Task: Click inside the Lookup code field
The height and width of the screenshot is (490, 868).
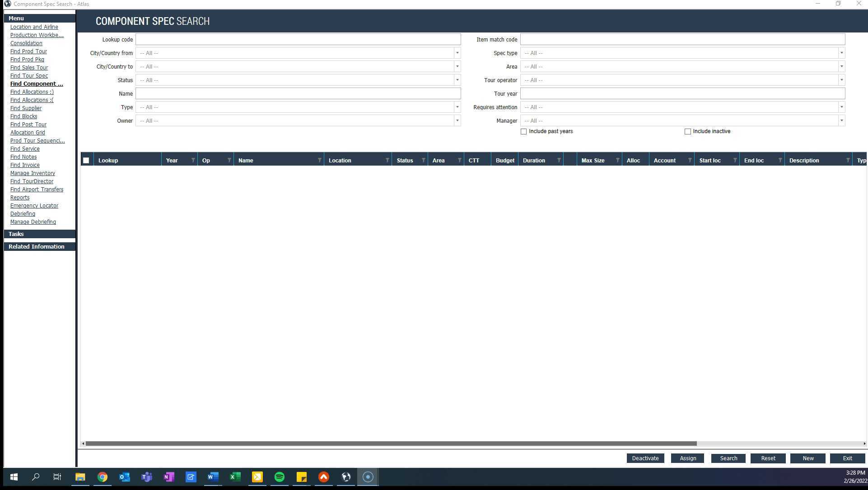Action: [x=298, y=39]
